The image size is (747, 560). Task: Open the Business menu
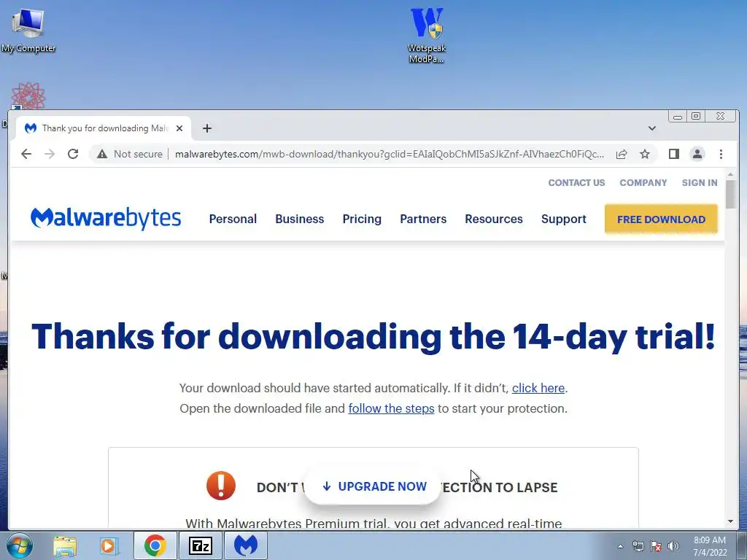(300, 219)
